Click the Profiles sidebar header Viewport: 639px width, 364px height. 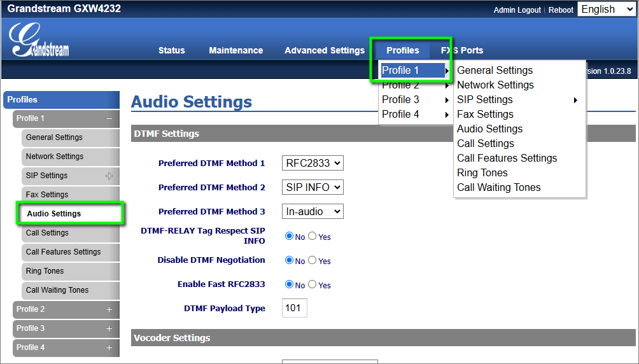pos(62,100)
